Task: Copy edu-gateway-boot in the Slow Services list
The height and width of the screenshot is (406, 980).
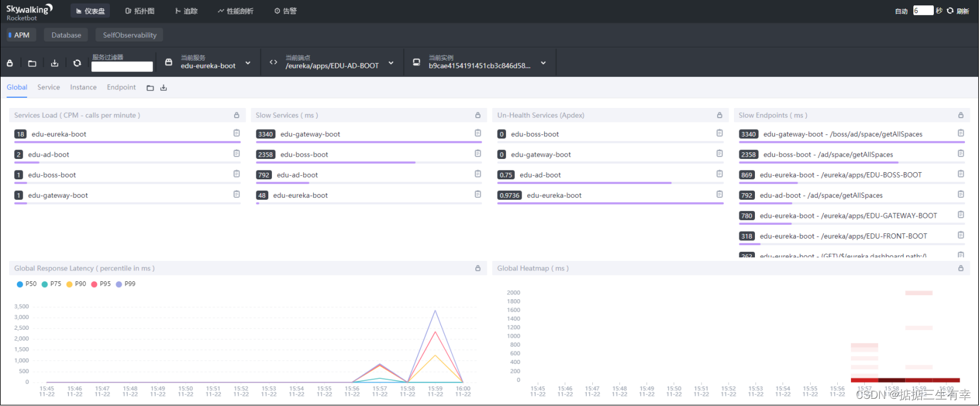Action: pos(478,133)
